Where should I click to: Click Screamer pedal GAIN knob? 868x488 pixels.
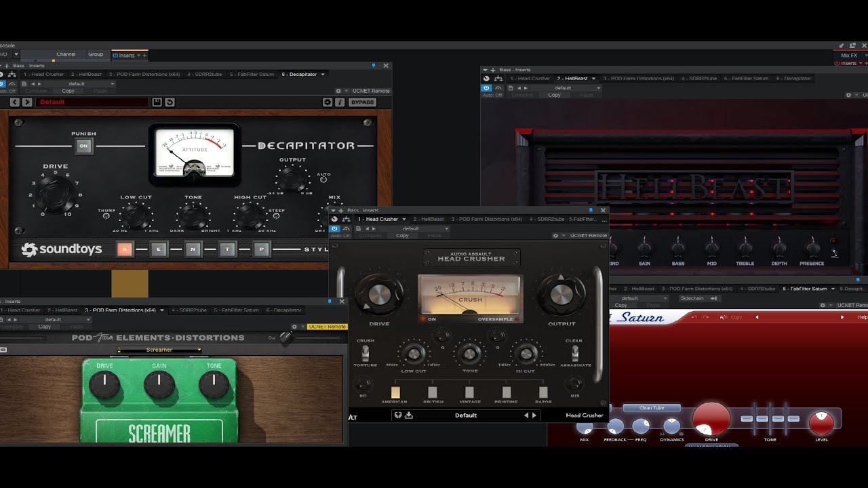[x=159, y=386]
